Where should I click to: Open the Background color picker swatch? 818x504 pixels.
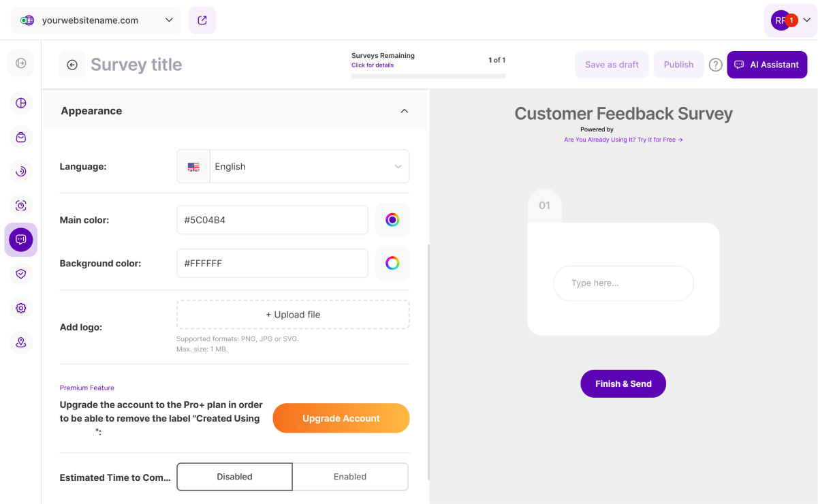point(392,264)
